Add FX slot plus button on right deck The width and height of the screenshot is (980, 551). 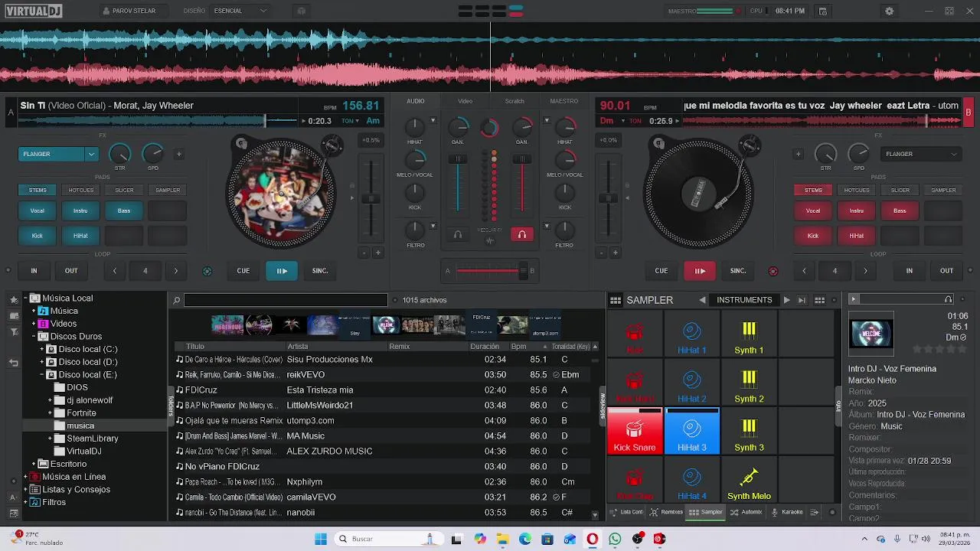click(799, 154)
